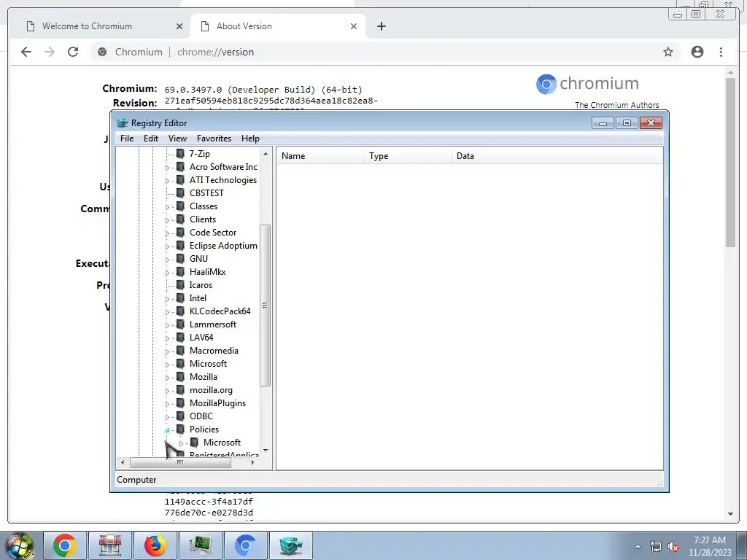Click the registry tree scroll-up arrow
The image size is (747, 560).
tap(266, 154)
